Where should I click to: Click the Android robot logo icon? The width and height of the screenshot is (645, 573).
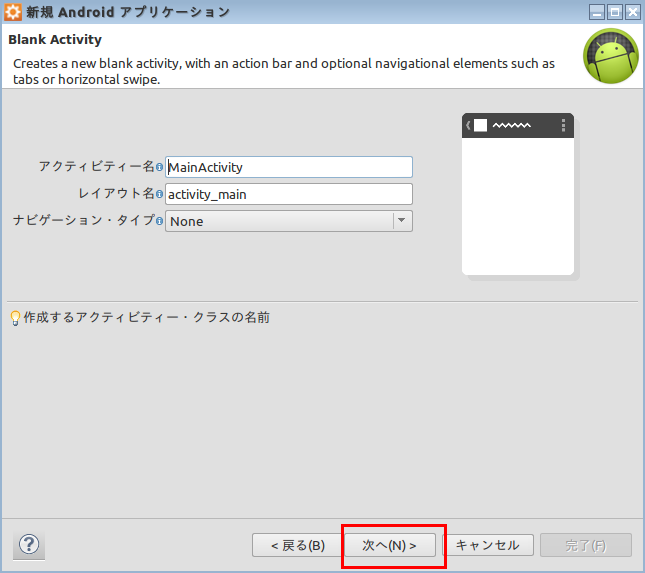pos(610,56)
